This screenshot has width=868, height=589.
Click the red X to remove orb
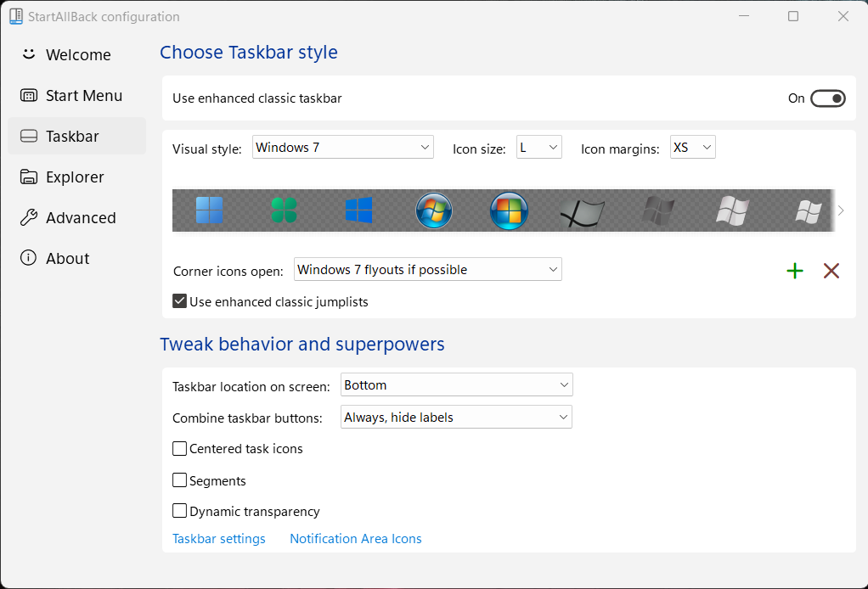(x=831, y=271)
